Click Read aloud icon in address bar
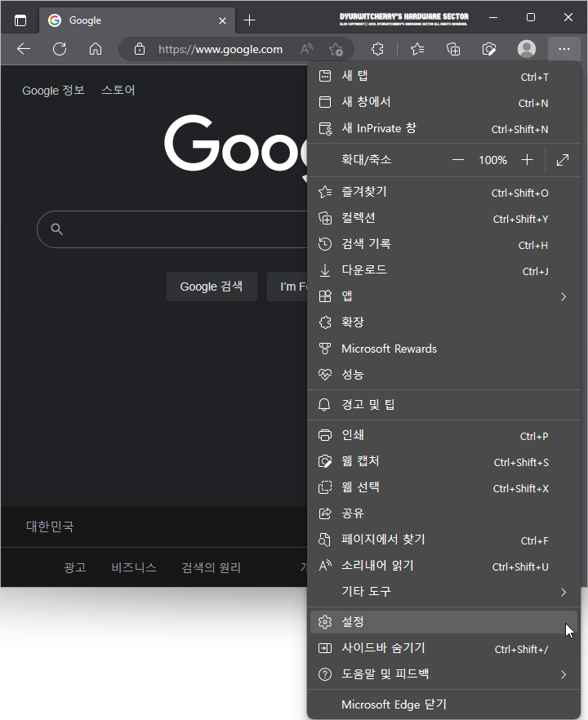Viewport: 588px width, 720px height. [306, 49]
